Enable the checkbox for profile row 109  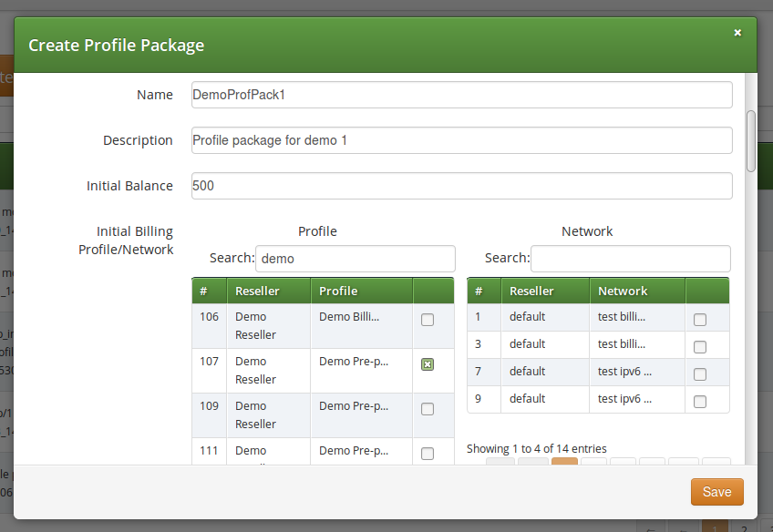pos(427,409)
